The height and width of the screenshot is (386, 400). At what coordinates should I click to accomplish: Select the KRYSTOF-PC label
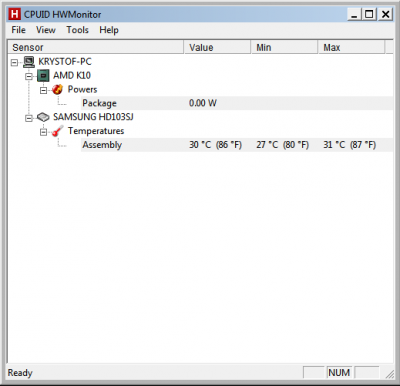tap(65, 62)
